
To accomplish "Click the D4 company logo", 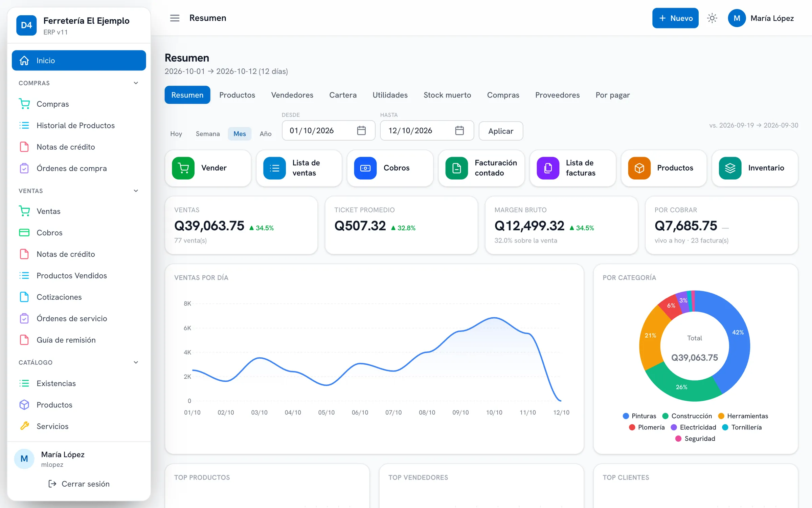I will (x=26, y=25).
